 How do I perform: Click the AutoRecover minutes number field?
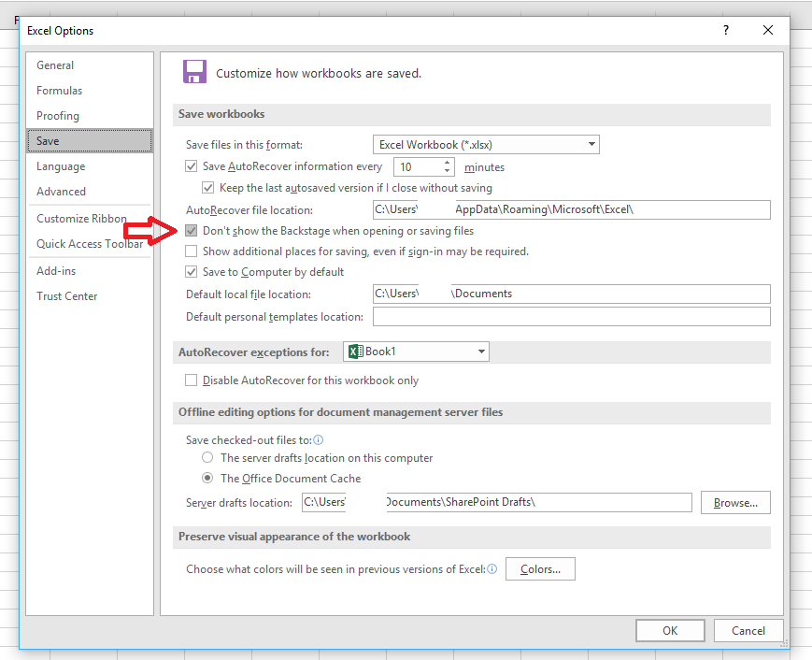click(x=419, y=166)
